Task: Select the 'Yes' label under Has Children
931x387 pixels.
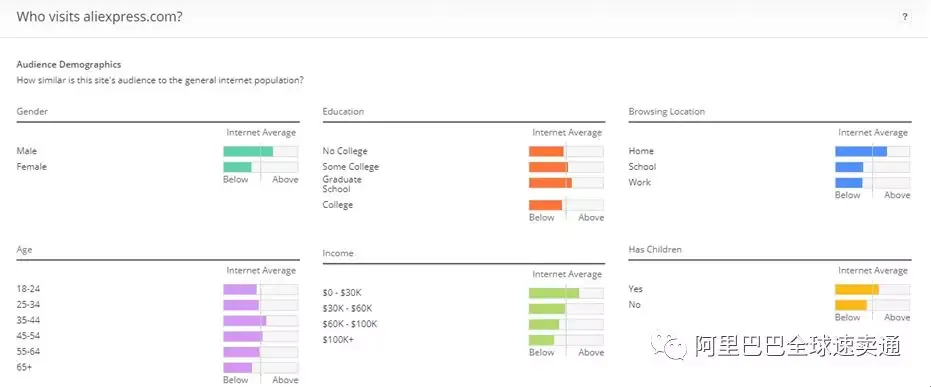Action: [635, 289]
